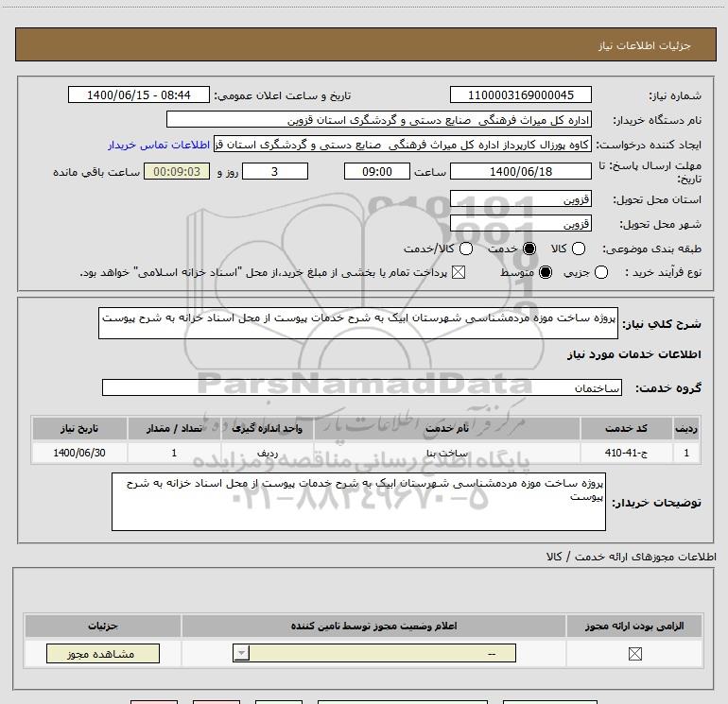Click the announcement date field 1400/06/15 - 08:44

pos(139,94)
